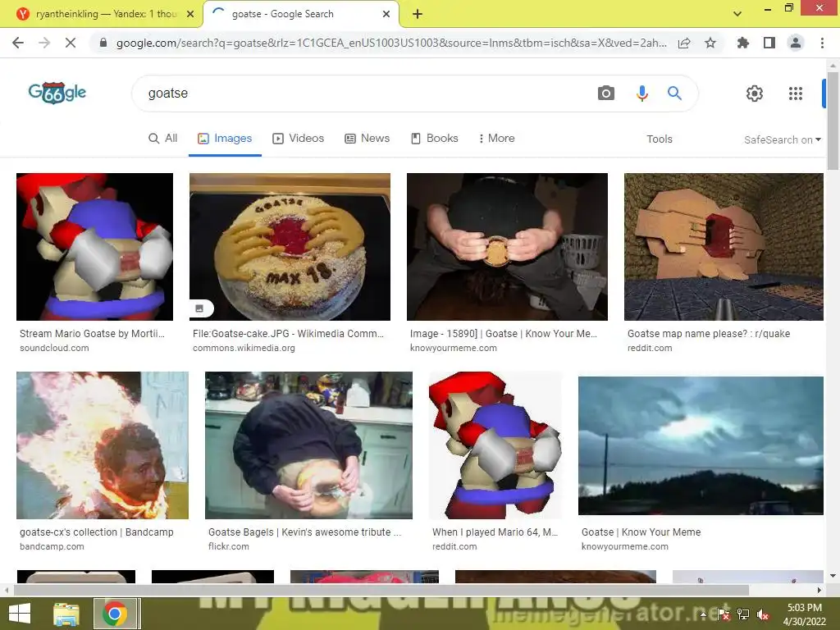This screenshot has height=630, width=840.
Task: Open the Bandcamp collection result title
Action: tap(97, 532)
